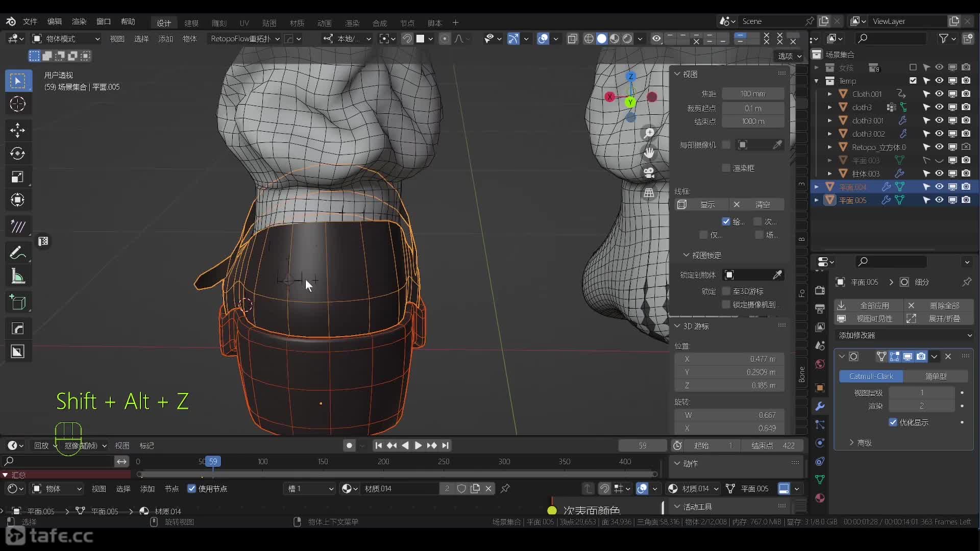Screen dimensions: 980x551
Task: Click the zoom magnifier viewport icon
Action: click(x=649, y=134)
